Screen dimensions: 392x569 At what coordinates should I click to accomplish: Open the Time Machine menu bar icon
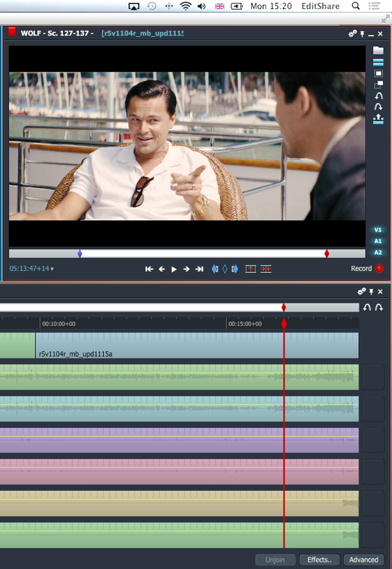(152, 6)
